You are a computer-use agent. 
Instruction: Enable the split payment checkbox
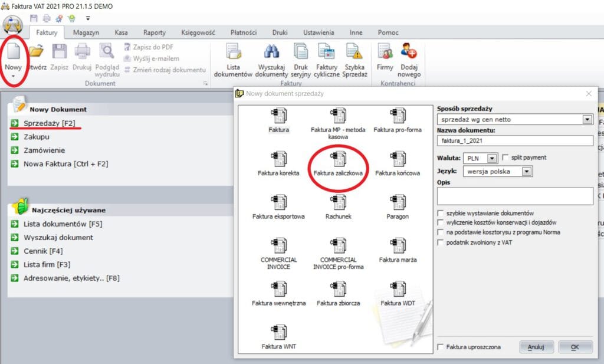tap(505, 158)
